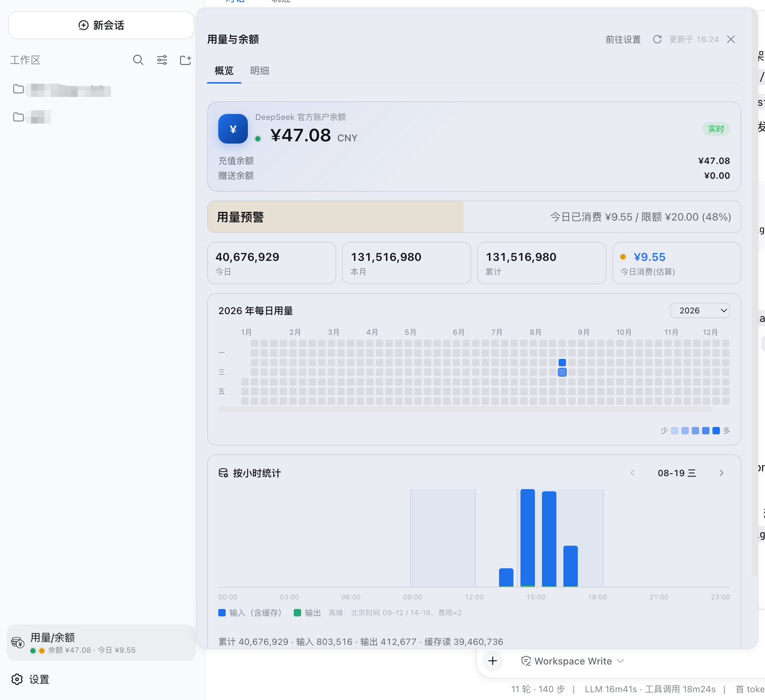Viewport: 765px width, 700px height.
Task: Click the 实时 status badge
Action: pyautogui.click(x=716, y=129)
